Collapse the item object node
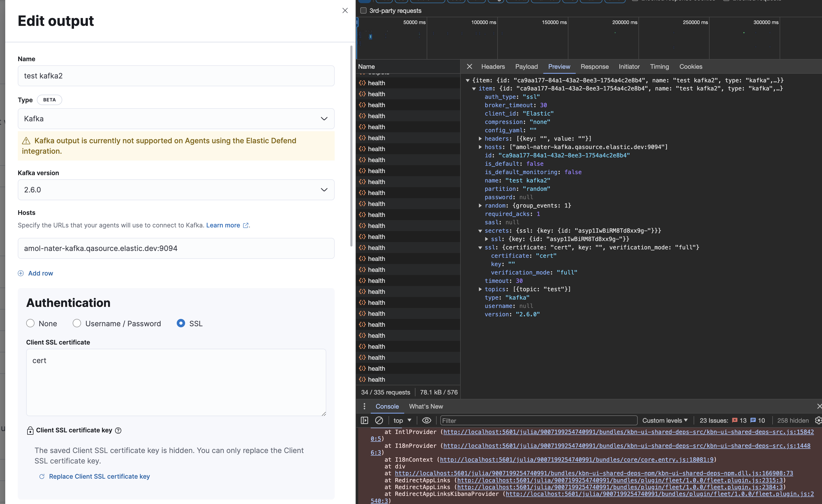Image resolution: width=822 pixels, height=504 pixels. (x=474, y=89)
